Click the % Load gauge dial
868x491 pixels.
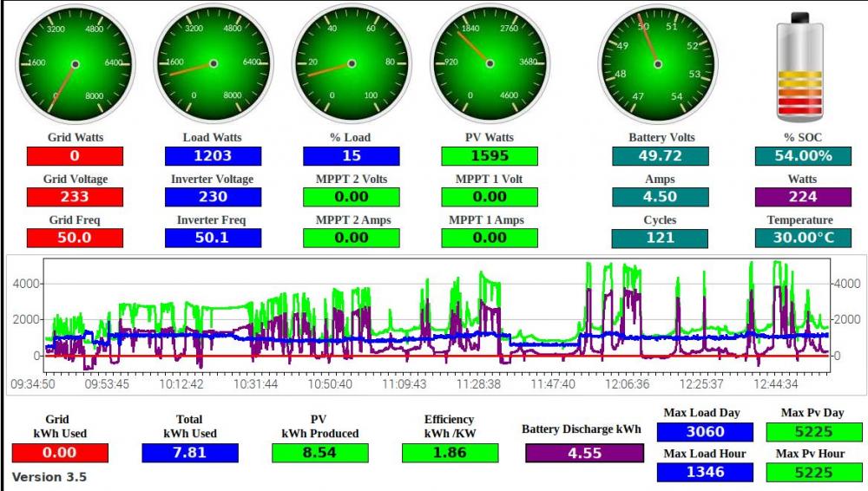pos(352,64)
